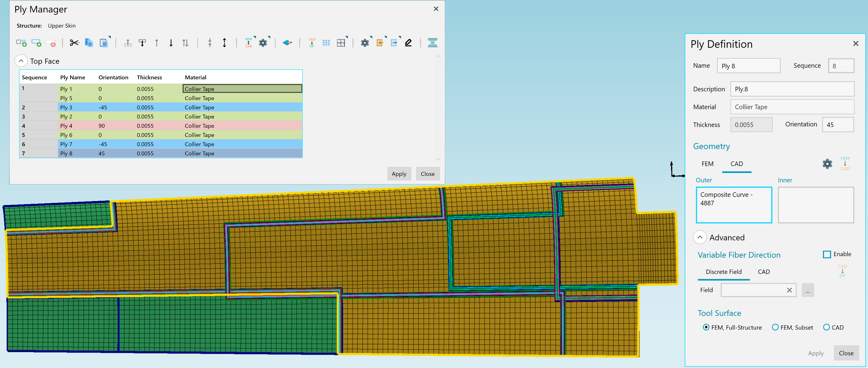The height and width of the screenshot is (368, 868).
Task: Select the Ply 8 row in the table
Action: [x=161, y=153]
